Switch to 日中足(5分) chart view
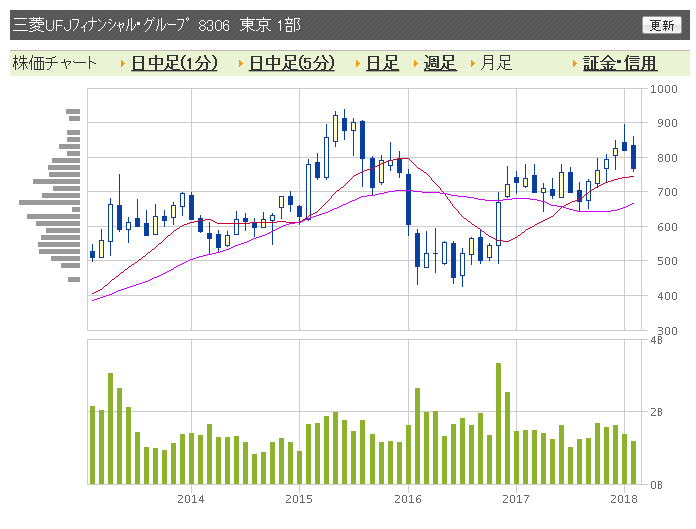The image size is (696, 529). tap(291, 63)
